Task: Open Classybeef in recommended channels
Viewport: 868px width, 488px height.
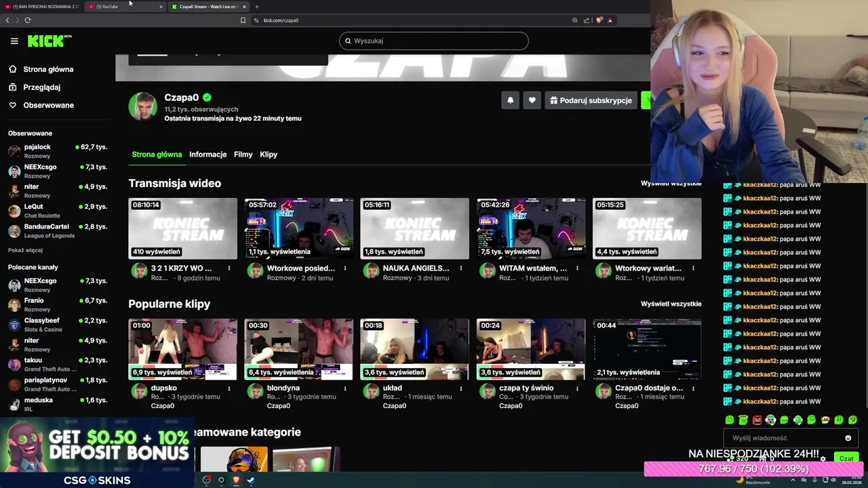Action: pyautogui.click(x=57, y=325)
